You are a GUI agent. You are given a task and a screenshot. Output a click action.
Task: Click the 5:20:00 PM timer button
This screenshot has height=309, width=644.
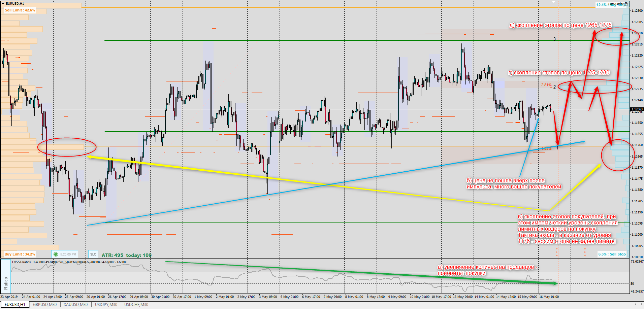pyautogui.click(x=65, y=254)
